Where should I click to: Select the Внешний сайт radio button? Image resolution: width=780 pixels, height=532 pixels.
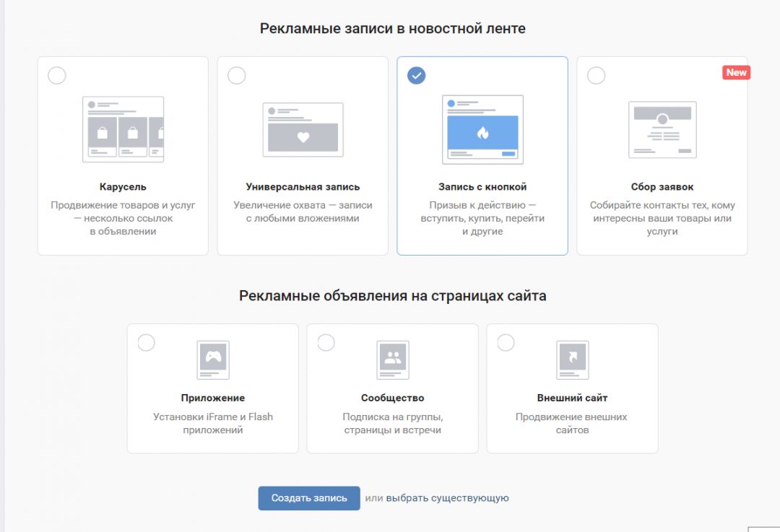pyautogui.click(x=506, y=341)
